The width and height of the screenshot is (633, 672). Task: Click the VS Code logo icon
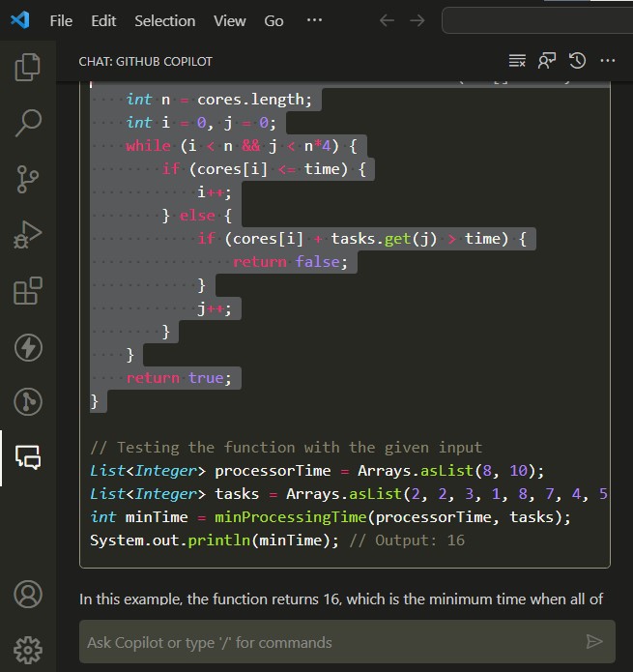click(x=20, y=20)
